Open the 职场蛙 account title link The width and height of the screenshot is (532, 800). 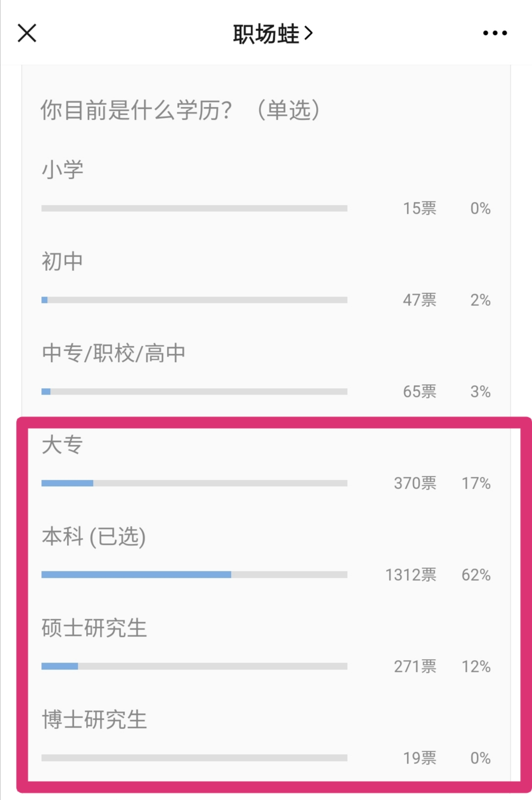(x=272, y=33)
